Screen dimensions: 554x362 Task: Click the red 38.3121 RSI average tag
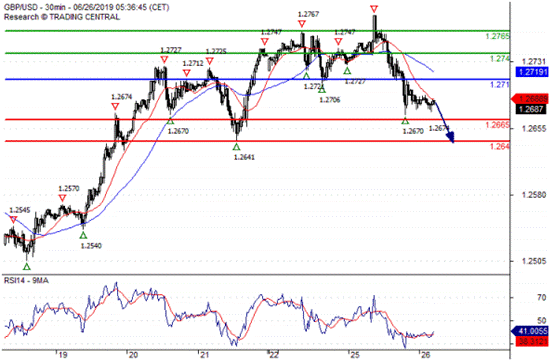(x=532, y=342)
